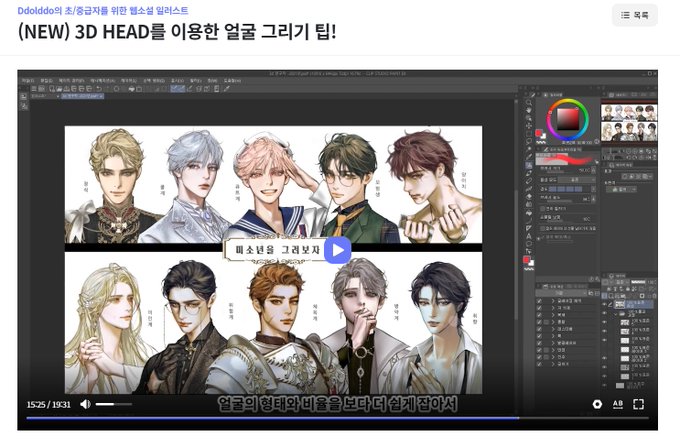Toggle the first checkbox in the checklist panel
Image resolution: width=680 pixels, height=447 pixels.
tap(539, 300)
